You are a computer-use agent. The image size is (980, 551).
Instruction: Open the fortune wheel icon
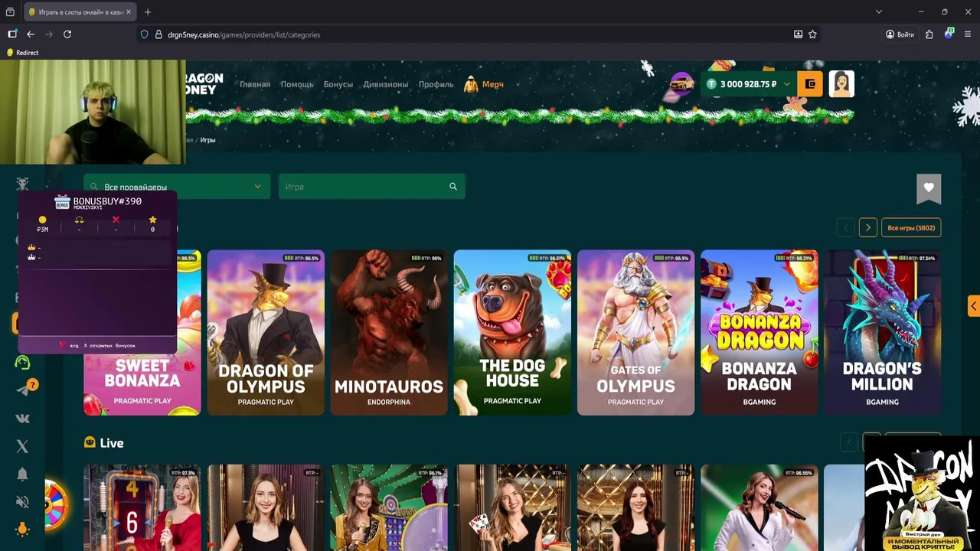(56, 505)
